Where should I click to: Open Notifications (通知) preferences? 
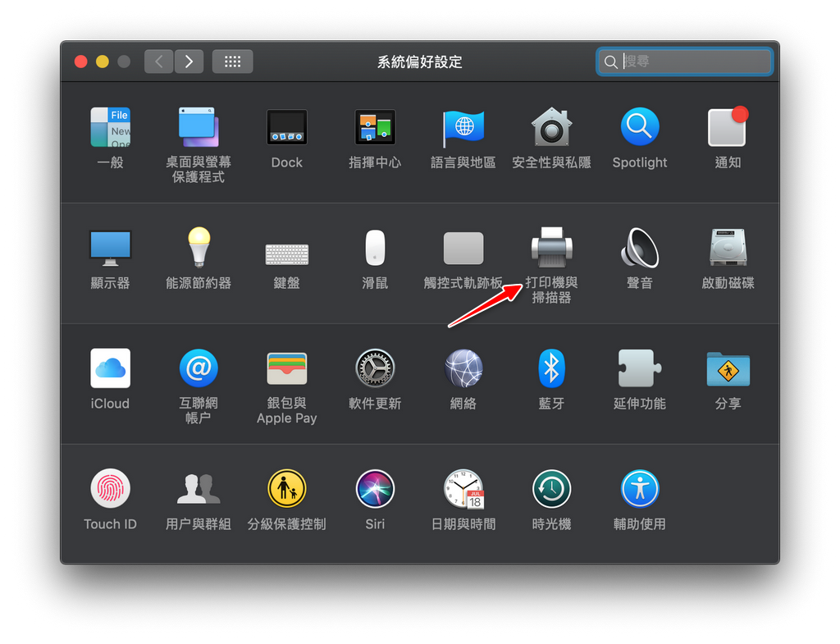pyautogui.click(x=728, y=128)
